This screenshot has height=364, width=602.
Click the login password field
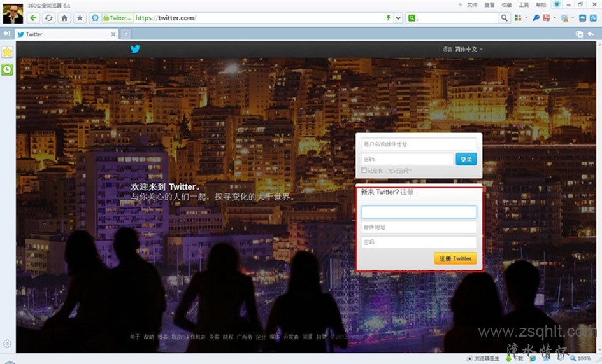click(407, 159)
